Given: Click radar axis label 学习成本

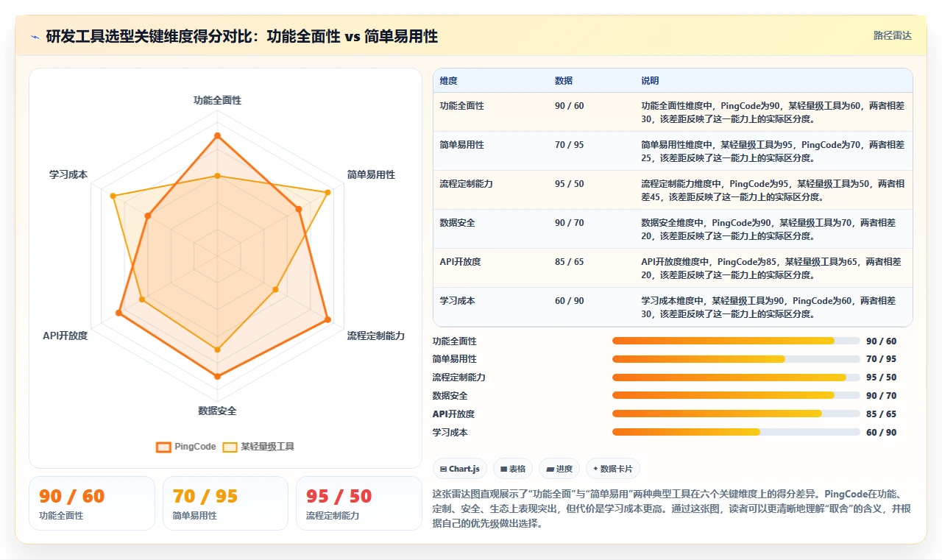Looking at the screenshot, I should (68, 174).
